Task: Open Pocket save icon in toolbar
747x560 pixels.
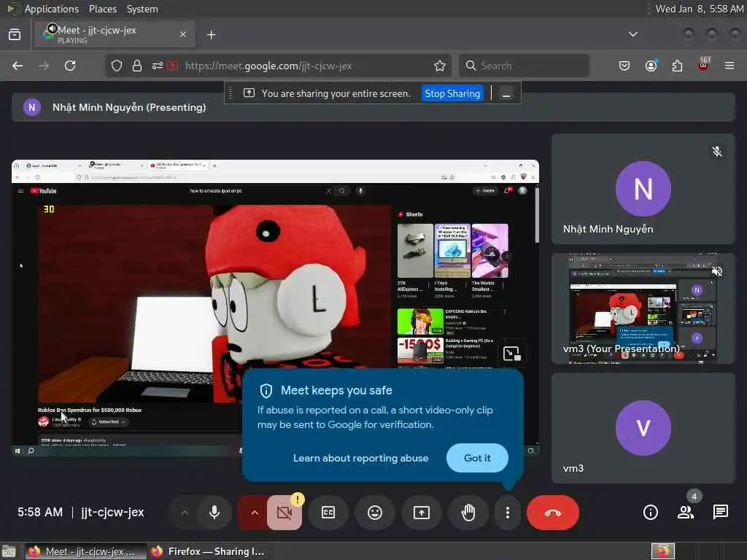Action: (x=624, y=66)
